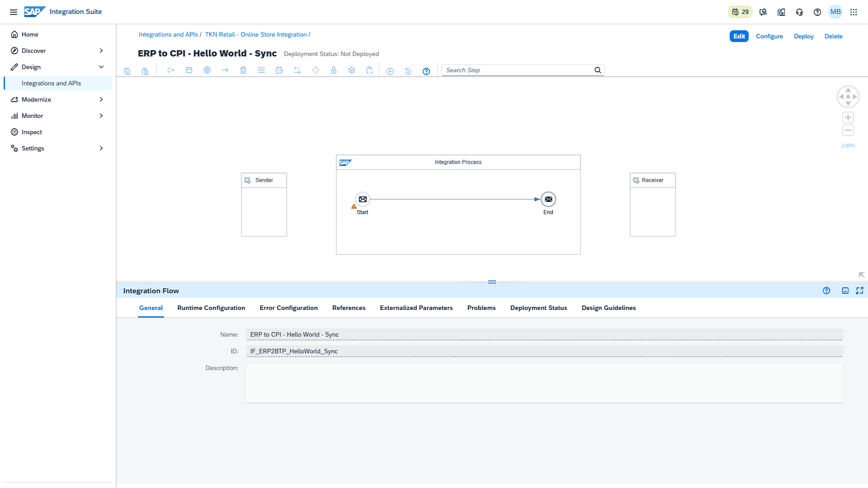Click the clear simulation reset icon
The height and width of the screenshot is (488, 868).
408,71
